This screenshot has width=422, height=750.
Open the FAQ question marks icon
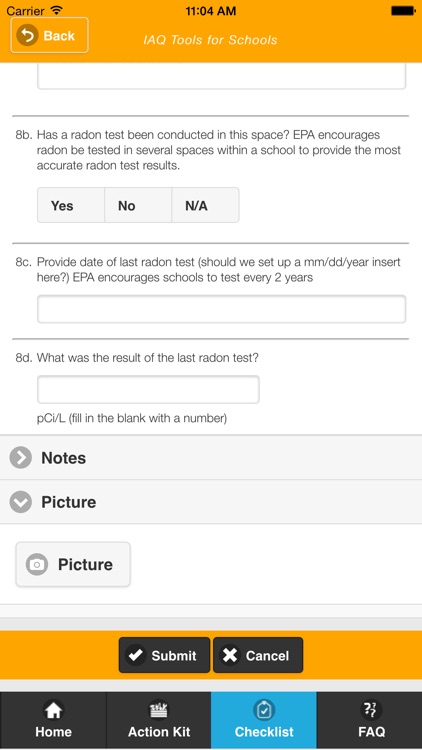tap(371, 710)
